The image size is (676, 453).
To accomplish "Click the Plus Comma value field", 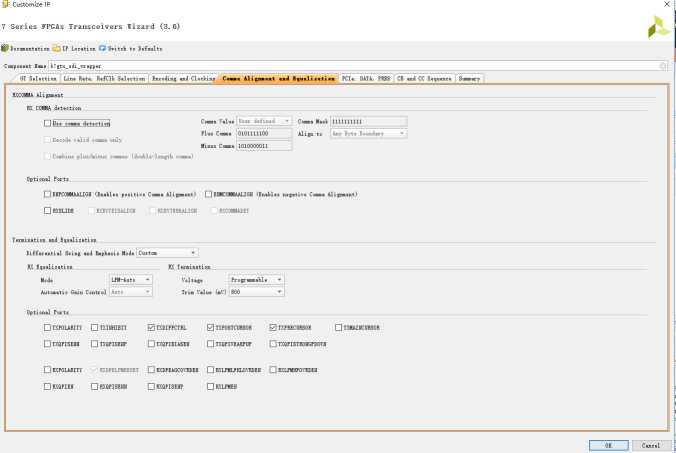I will click(264, 134).
